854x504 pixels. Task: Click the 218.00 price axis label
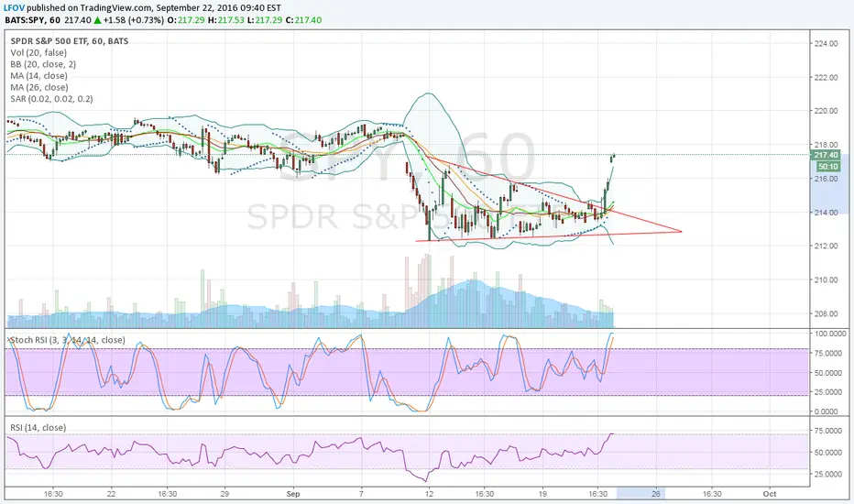(x=826, y=145)
